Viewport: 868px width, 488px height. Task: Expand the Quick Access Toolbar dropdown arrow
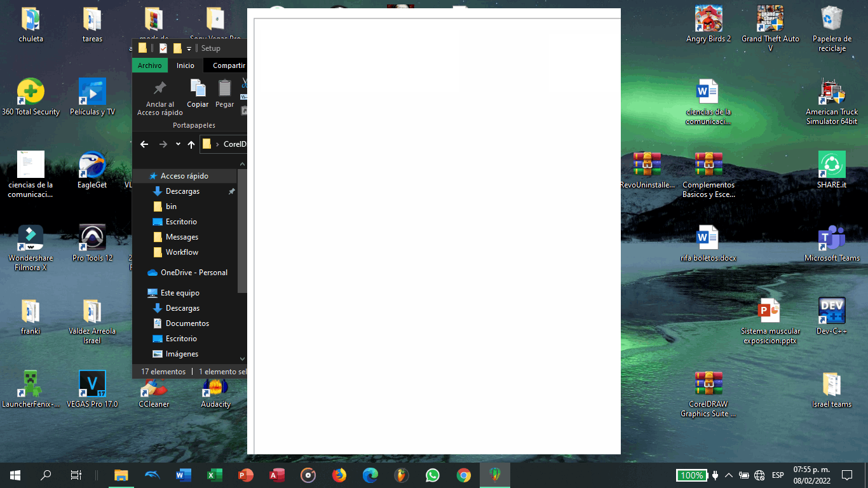pos(189,49)
